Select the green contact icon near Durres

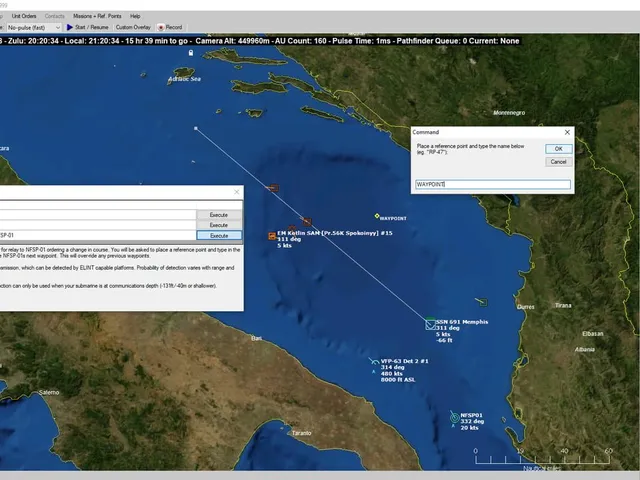click(483, 302)
